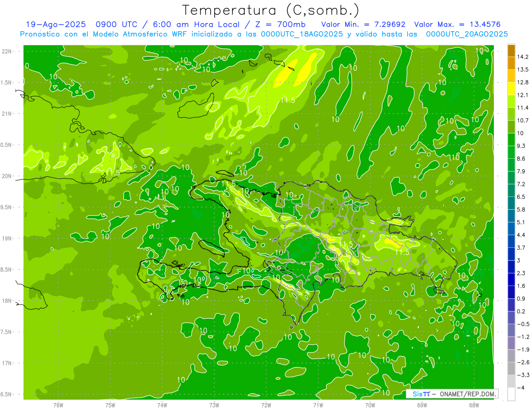
Task: Click the colorbar value "-2.6"
Action: coord(523,362)
